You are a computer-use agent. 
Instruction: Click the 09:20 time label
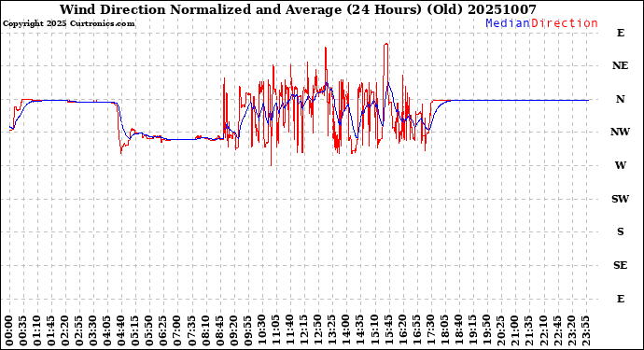point(233,330)
